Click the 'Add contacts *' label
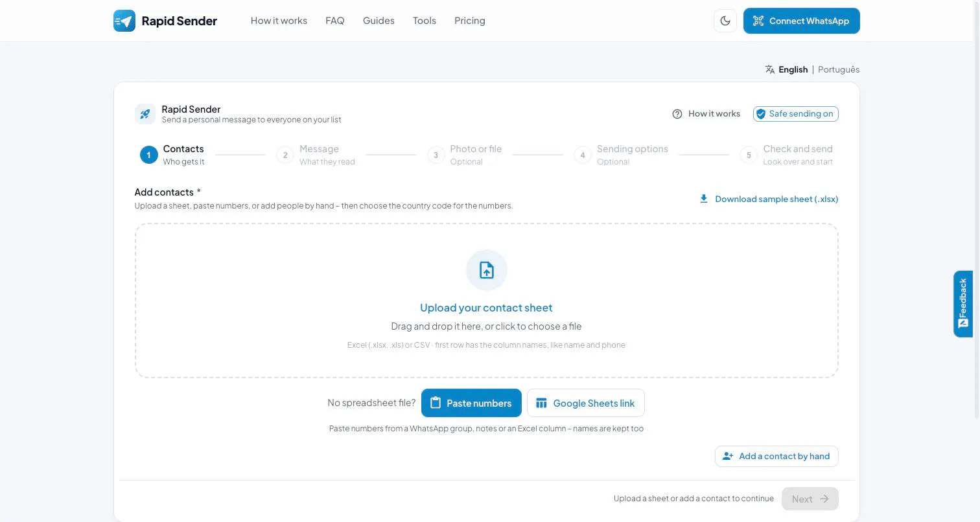 (168, 192)
